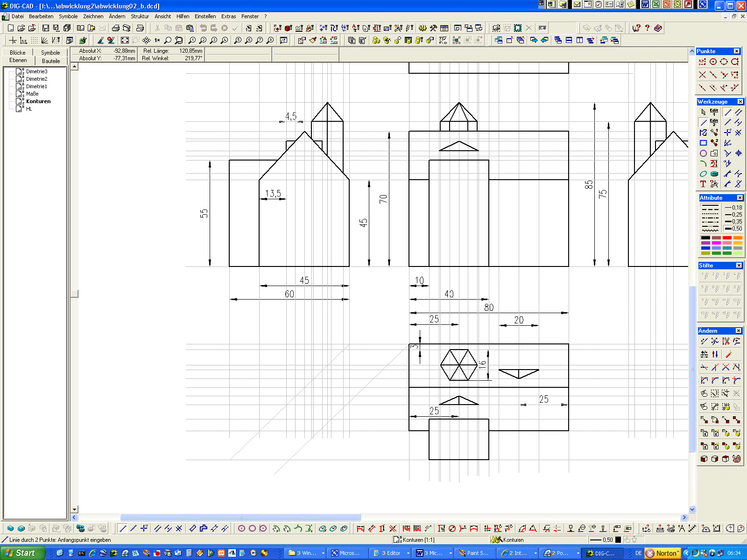The height and width of the screenshot is (560, 747).
Task: Select the Rectangle tool in Werkzeuge
Action: [703, 143]
